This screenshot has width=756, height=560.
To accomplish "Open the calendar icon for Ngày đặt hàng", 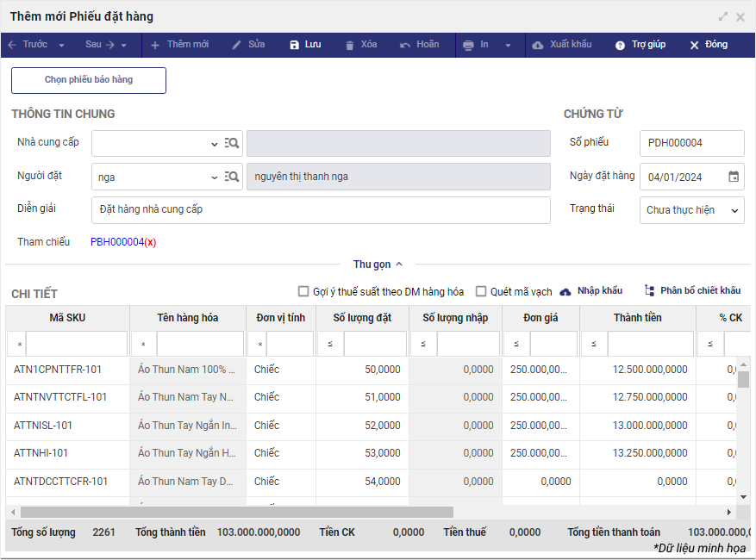I will (x=734, y=177).
